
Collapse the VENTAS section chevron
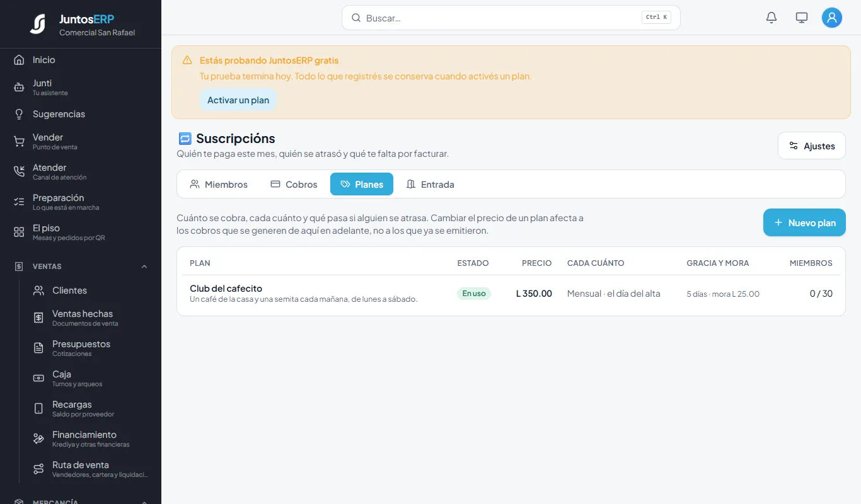click(144, 266)
